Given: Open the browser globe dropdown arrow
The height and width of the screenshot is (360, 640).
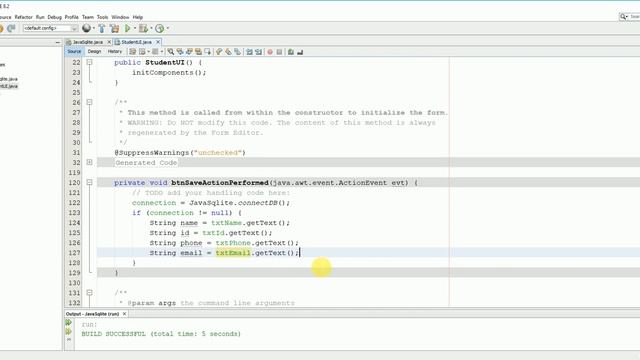Looking at the screenshot, I should pos(93,28).
